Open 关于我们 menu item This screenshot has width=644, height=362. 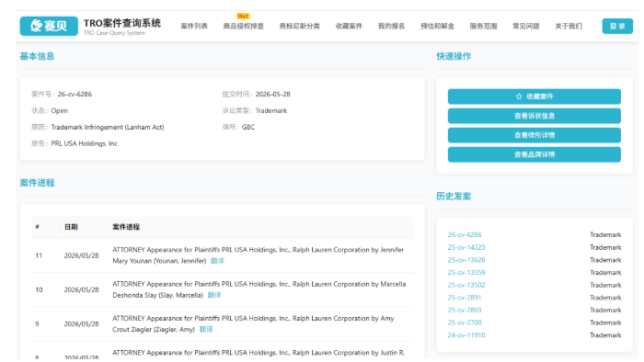point(569,27)
